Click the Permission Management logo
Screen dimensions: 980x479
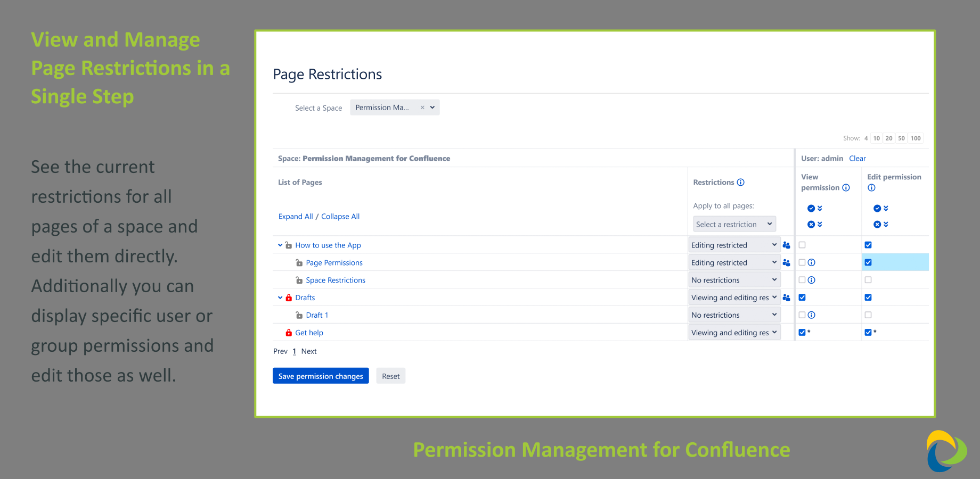click(x=946, y=451)
